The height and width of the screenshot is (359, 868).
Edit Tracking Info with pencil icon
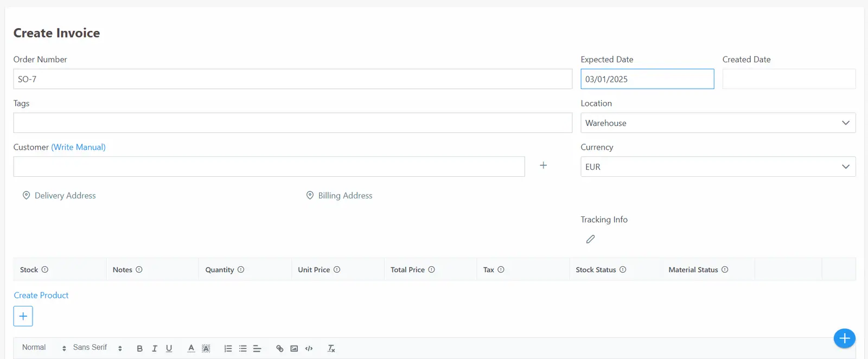[x=591, y=239]
